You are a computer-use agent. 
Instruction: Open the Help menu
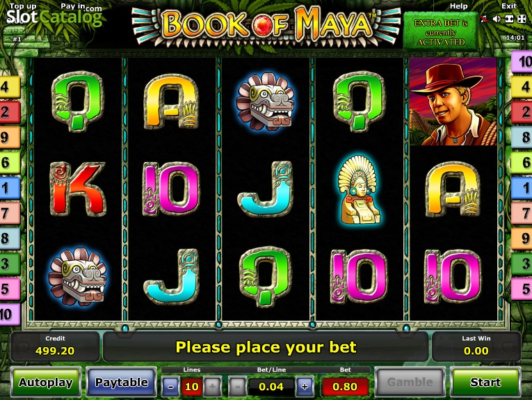pos(458,6)
